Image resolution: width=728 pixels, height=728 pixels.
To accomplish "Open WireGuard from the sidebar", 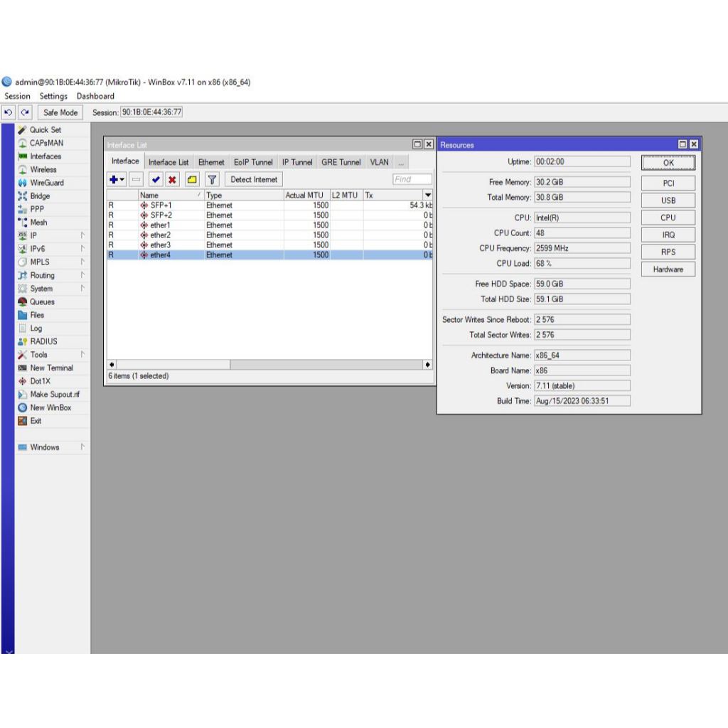I will [46, 183].
